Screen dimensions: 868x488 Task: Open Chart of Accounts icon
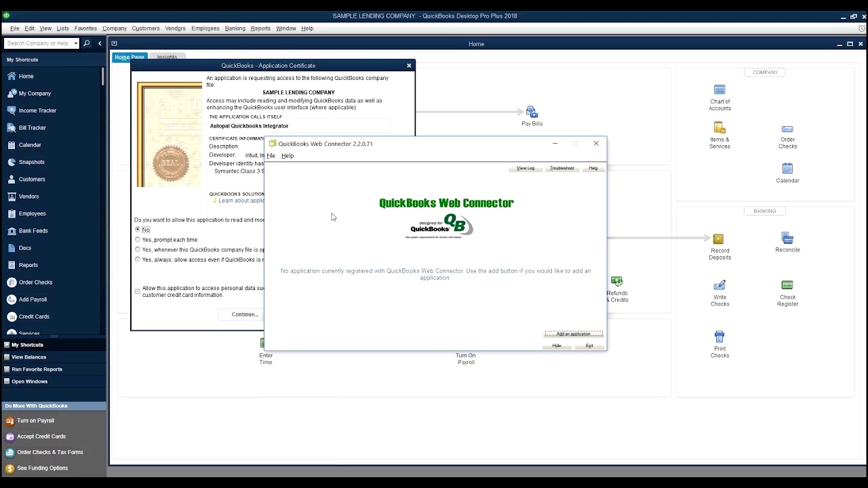pos(719,90)
